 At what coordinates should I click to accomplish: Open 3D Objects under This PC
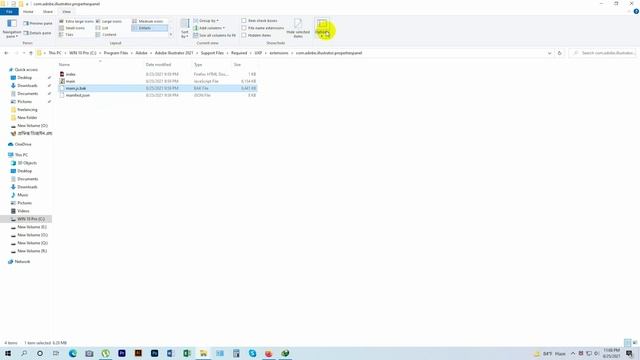point(27,163)
